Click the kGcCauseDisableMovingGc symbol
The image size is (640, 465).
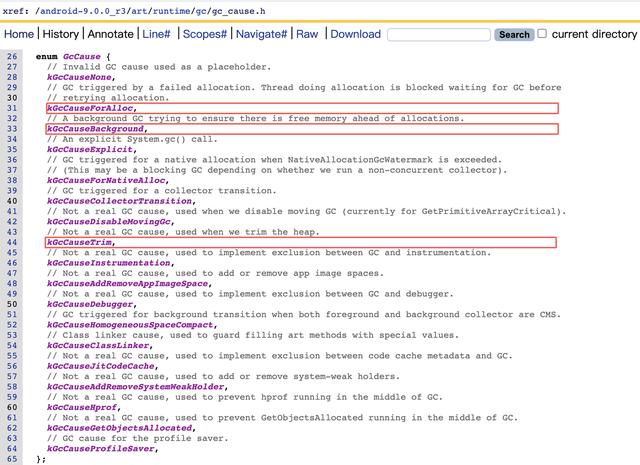(109, 222)
